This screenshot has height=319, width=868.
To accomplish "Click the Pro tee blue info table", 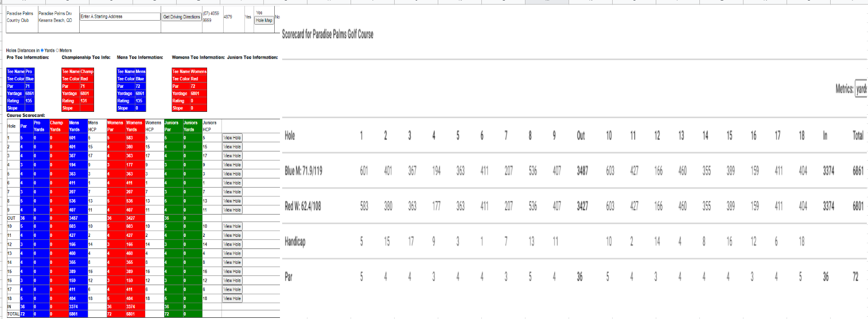I will pos(21,90).
